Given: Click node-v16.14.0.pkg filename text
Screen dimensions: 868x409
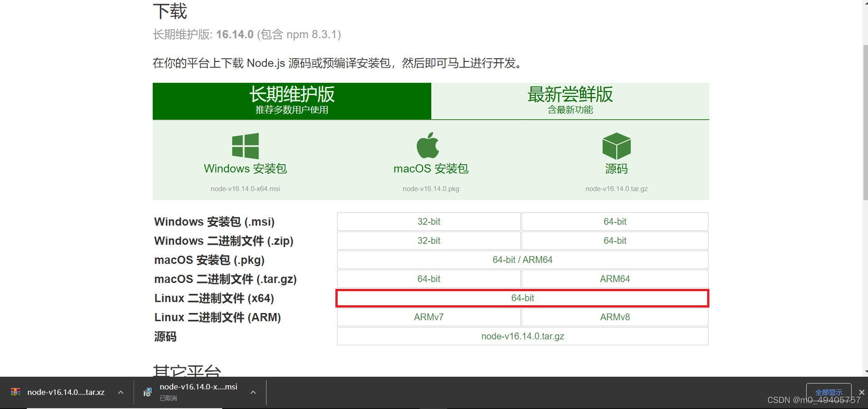Looking at the screenshot, I should coord(431,189).
